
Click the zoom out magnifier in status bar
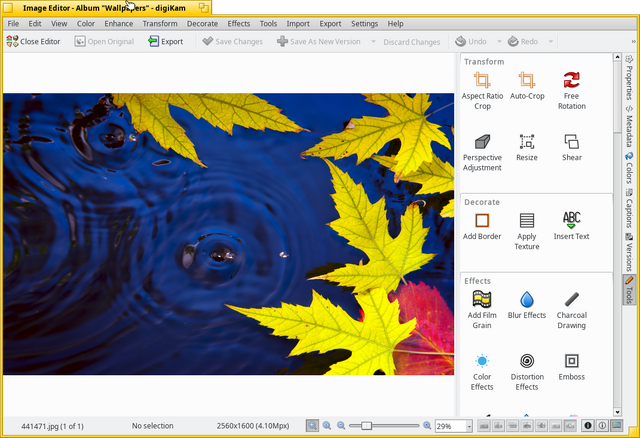click(x=341, y=426)
